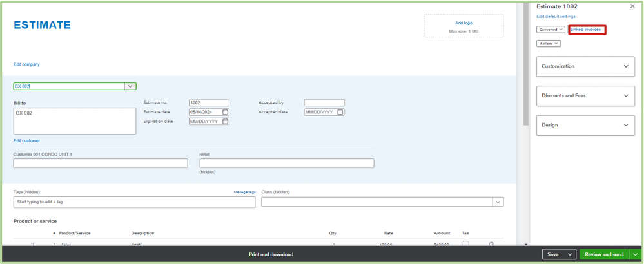
Task: Open the Actions dropdown menu
Action: 549,43
